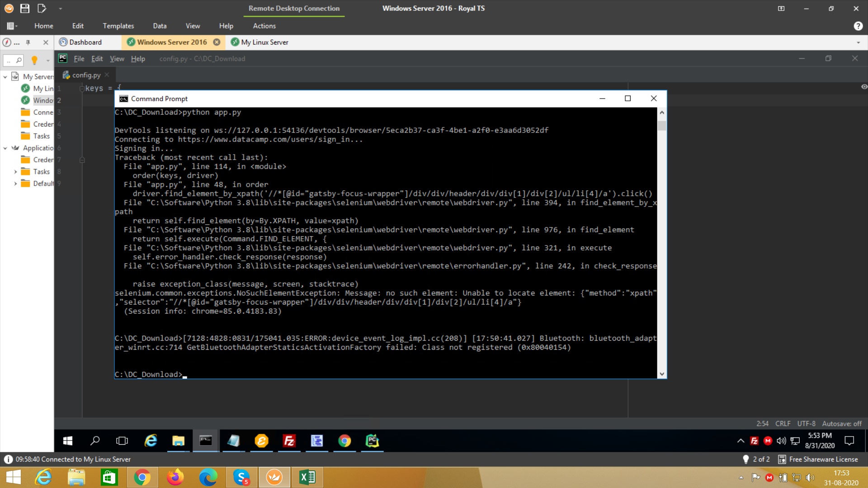Open the Data menu in Royal TS

click(160, 26)
